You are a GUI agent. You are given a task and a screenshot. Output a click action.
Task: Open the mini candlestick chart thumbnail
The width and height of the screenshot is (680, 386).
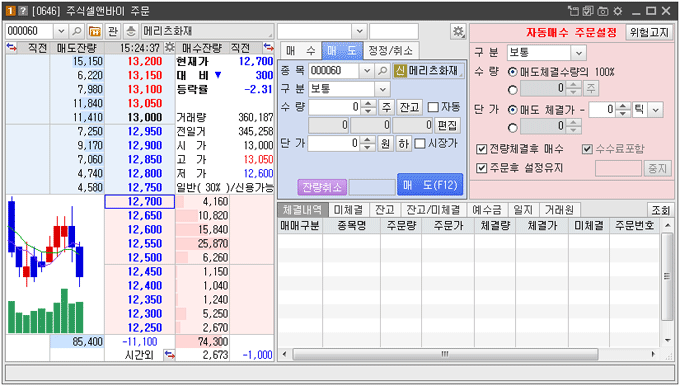point(46,265)
